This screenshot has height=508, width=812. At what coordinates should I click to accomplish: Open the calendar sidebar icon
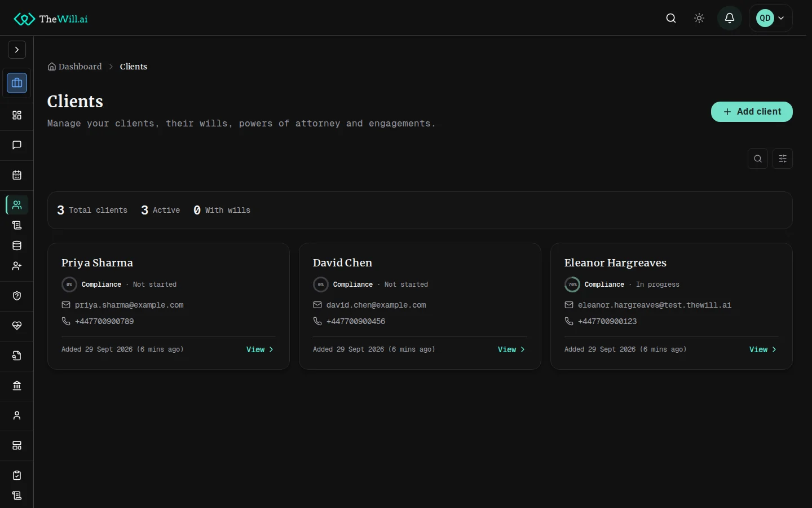[x=17, y=175]
